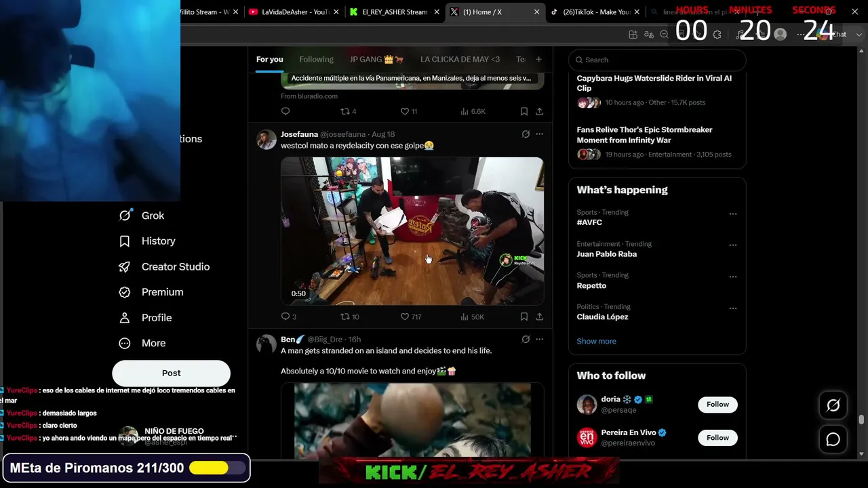Open more options for Juan Pablo Raba trend
The width and height of the screenshot is (868, 488).
click(733, 245)
